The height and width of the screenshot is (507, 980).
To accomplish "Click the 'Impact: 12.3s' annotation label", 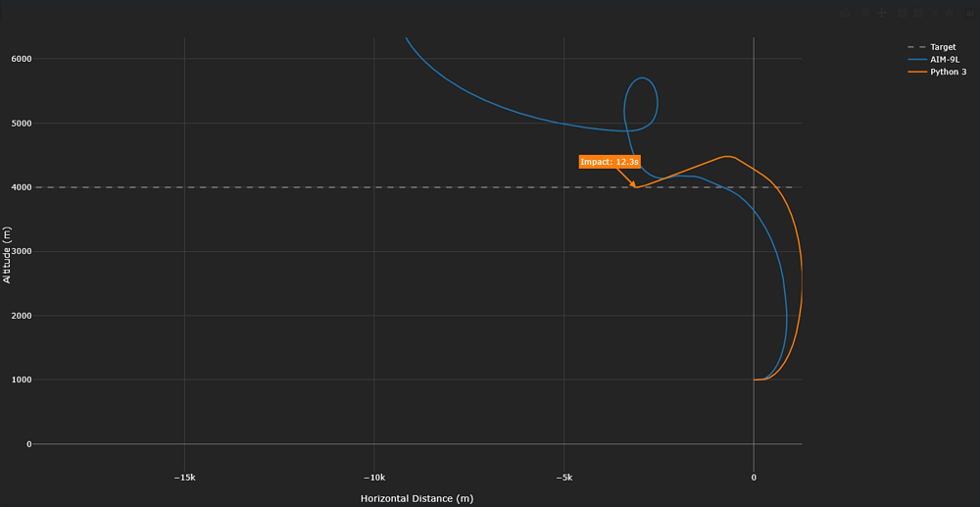I will (x=609, y=162).
